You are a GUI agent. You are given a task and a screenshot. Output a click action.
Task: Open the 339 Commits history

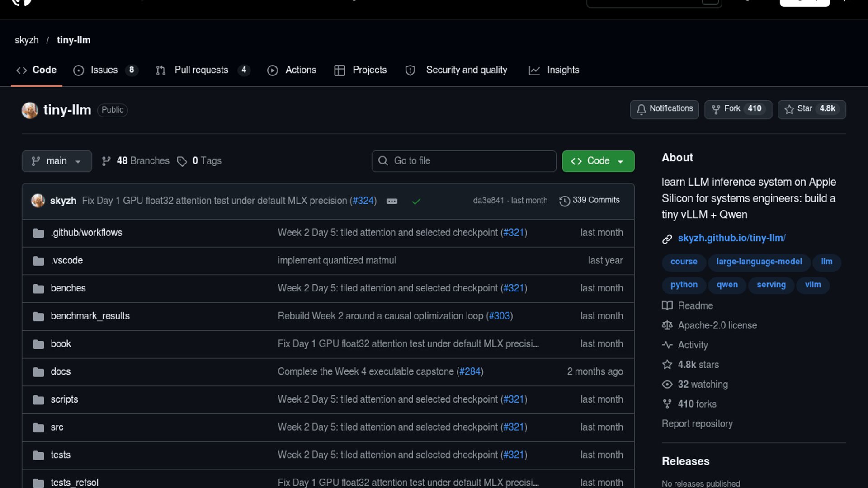(x=590, y=200)
